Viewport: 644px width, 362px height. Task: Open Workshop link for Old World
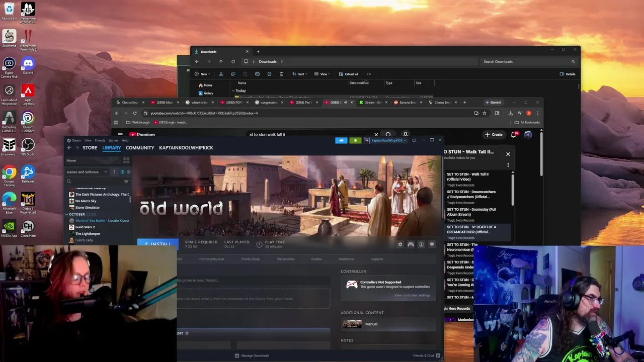(346, 259)
